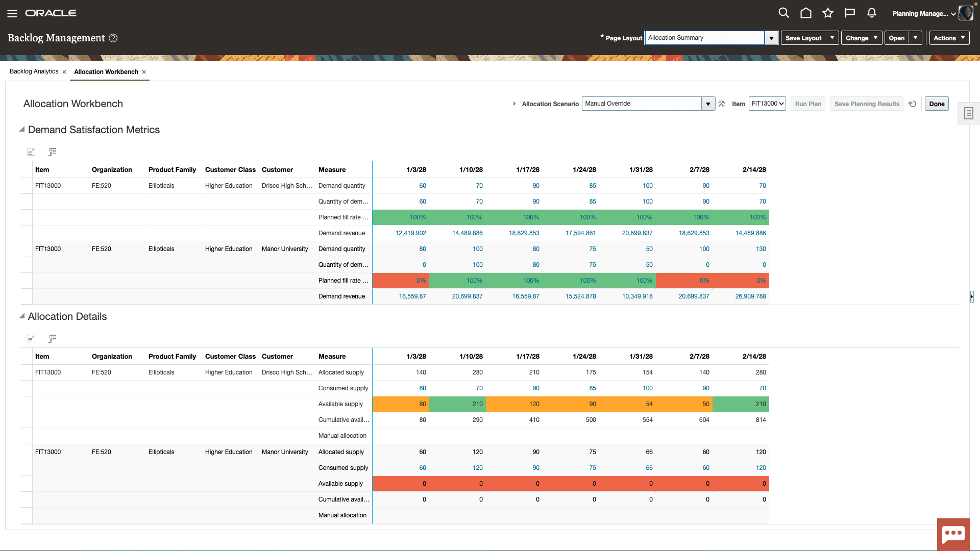This screenshot has width=980, height=551.
Task: Click the Run Plan button
Action: 808,104
